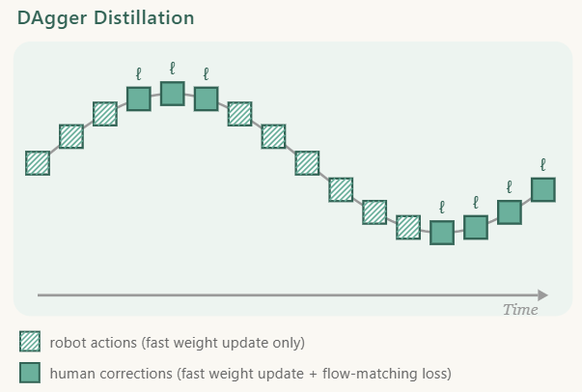Click the solid legend swatch for human corrections

(x=30, y=373)
